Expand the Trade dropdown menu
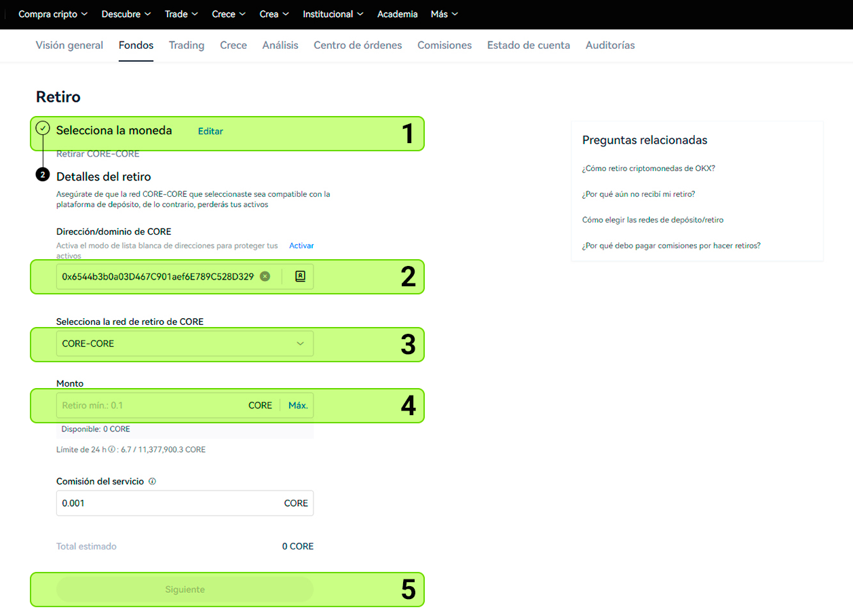The image size is (853, 616). point(181,14)
